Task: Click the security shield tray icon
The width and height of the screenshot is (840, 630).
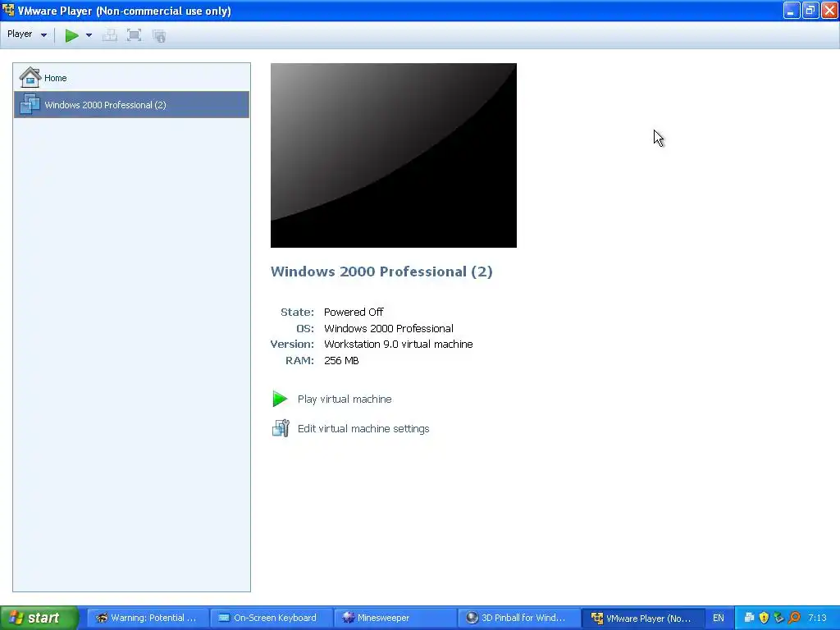Action: (x=764, y=618)
